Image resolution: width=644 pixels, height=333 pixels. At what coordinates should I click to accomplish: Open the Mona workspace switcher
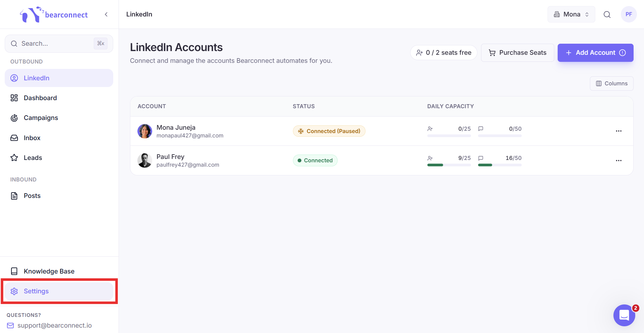[571, 14]
